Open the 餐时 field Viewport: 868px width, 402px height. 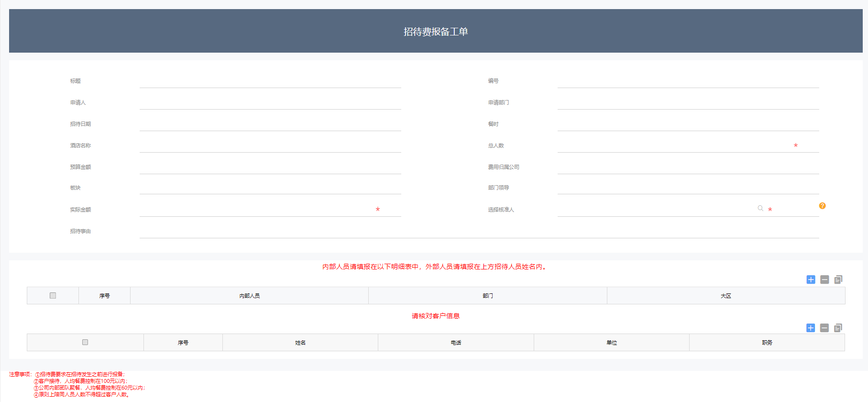point(688,124)
